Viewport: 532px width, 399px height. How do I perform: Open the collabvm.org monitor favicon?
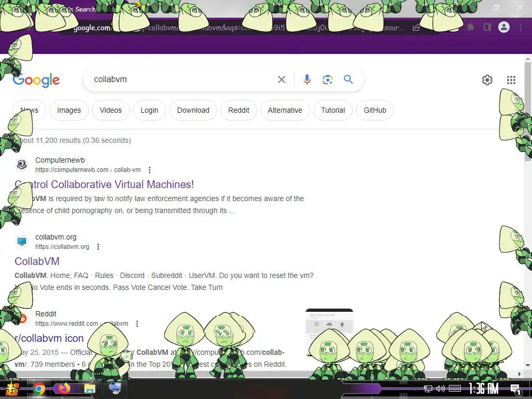(22, 242)
